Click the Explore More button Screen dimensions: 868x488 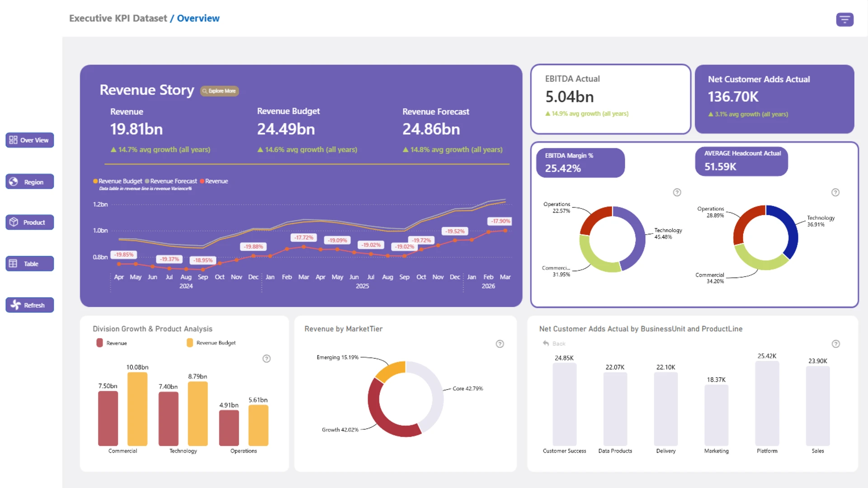coord(219,91)
